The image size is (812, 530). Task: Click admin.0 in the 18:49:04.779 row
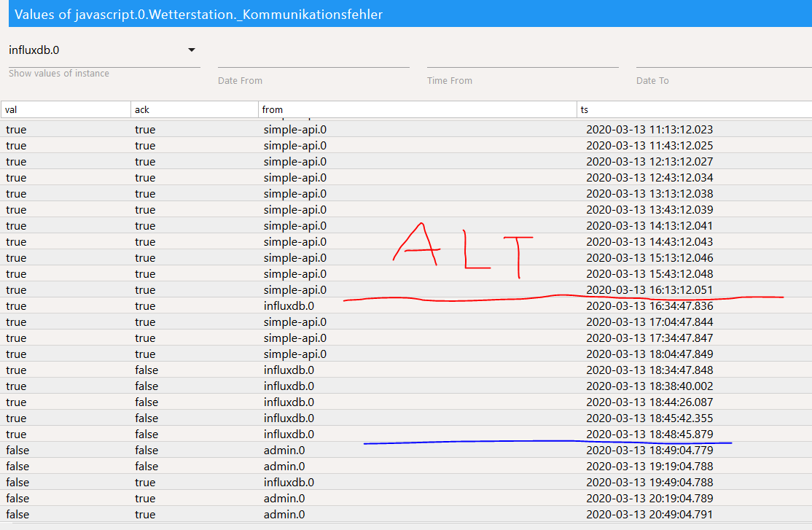point(284,451)
